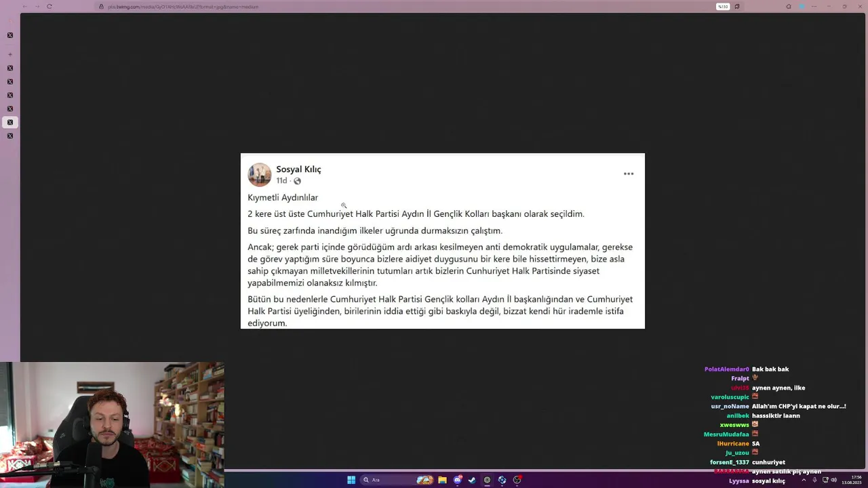
Task: Click the browser forward arrow
Action: click(37, 7)
